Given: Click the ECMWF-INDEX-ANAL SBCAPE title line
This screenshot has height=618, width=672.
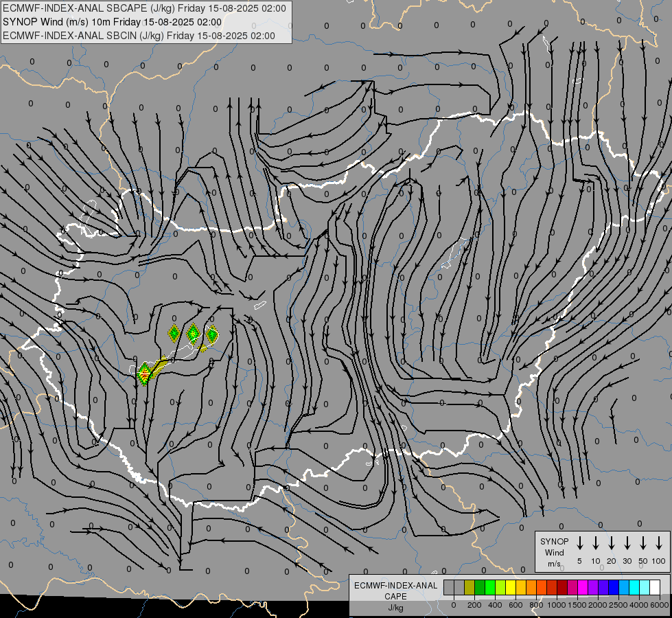Looking at the screenshot, I should pyautogui.click(x=144, y=8).
